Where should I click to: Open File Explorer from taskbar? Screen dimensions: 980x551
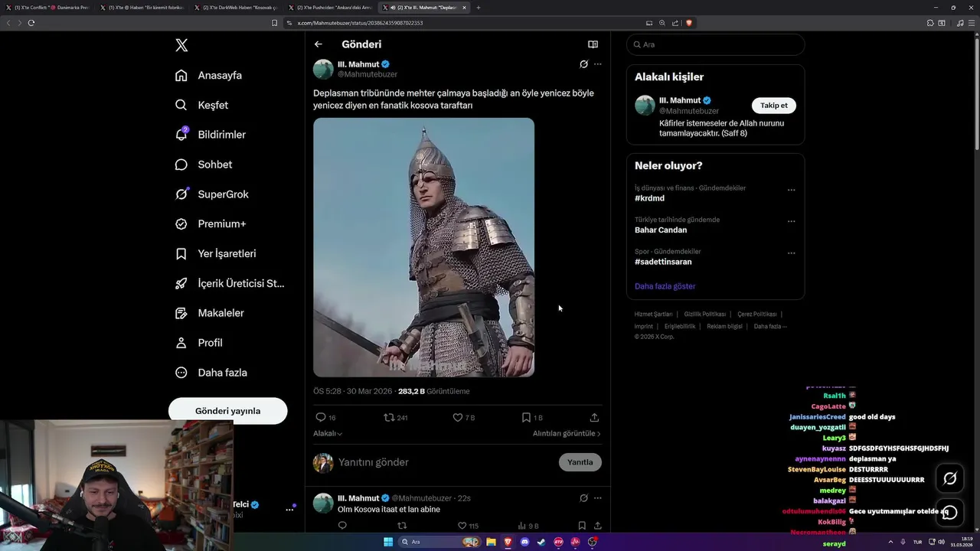click(x=491, y=542)
